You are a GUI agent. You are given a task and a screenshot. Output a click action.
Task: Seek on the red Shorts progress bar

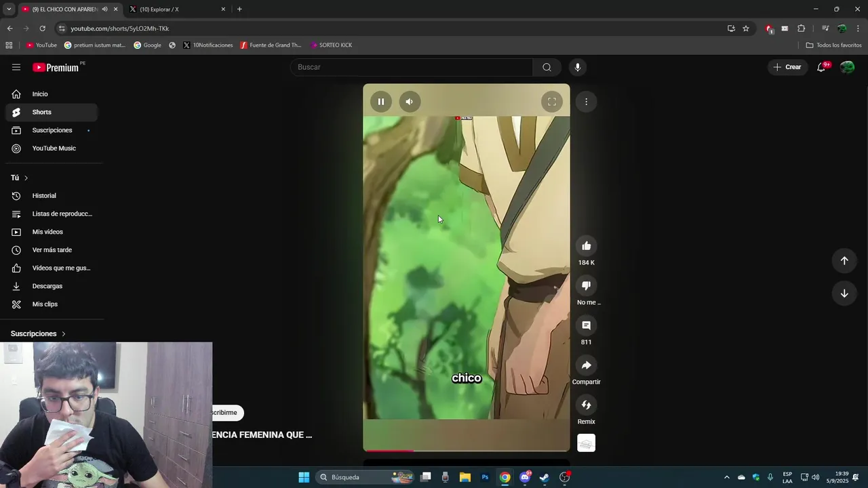point(467,451)
